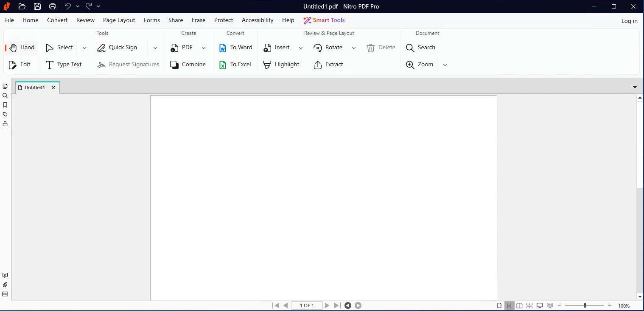Open the redo history dropdown arrow
Screen dimensions: 644x311
pos(98,6)
